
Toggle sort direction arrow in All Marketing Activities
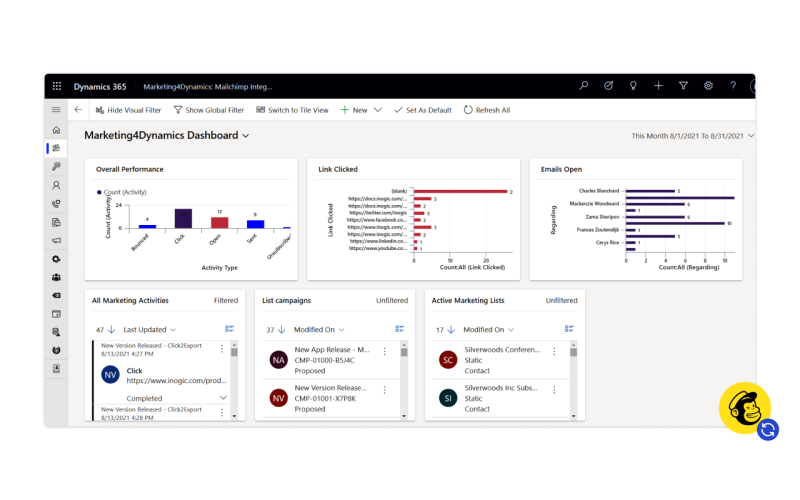tap(112, 330)
